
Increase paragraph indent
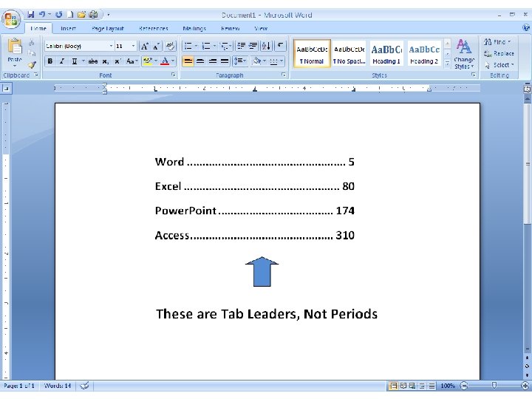pos(253,46)
